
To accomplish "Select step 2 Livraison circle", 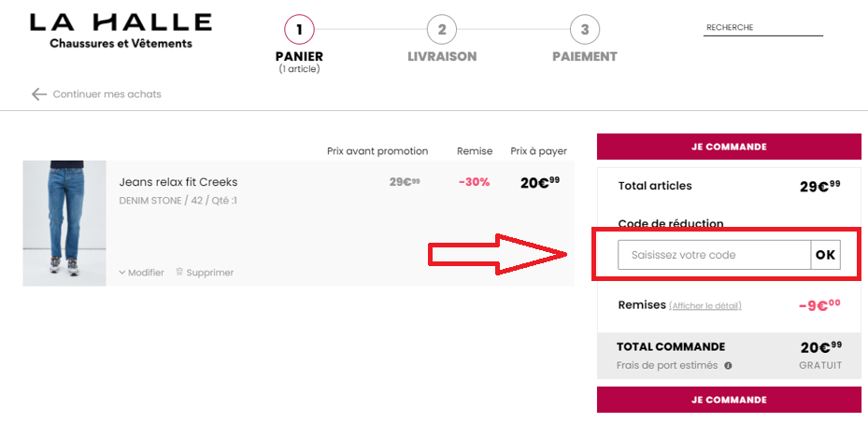I will tap(442, 29).
